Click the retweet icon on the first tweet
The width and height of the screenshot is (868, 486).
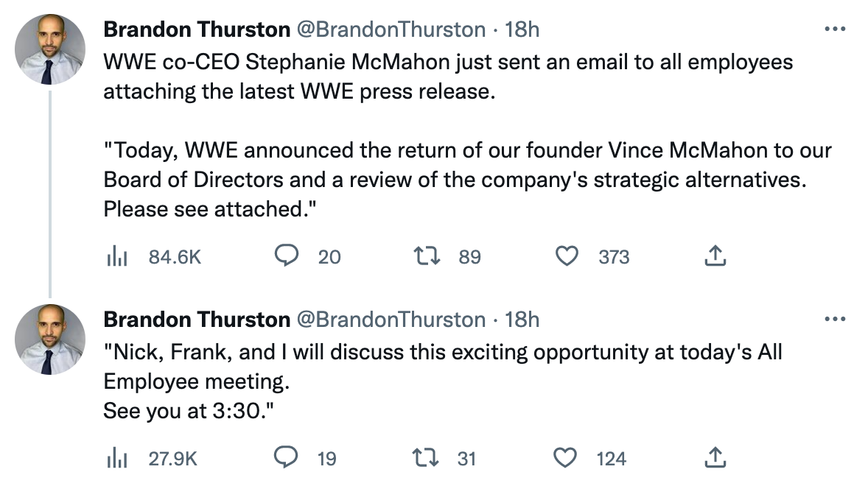[x=426, y=256]
